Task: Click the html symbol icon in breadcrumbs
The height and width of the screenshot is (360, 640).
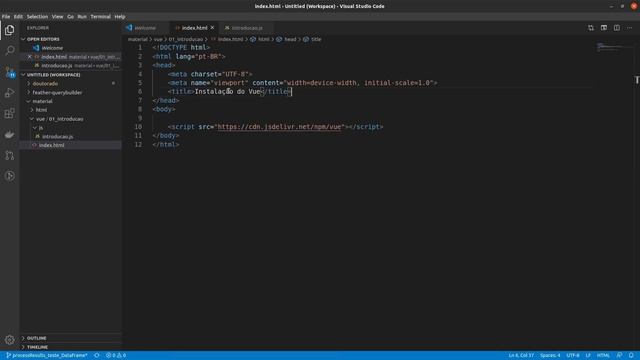Action: [253, 40]
